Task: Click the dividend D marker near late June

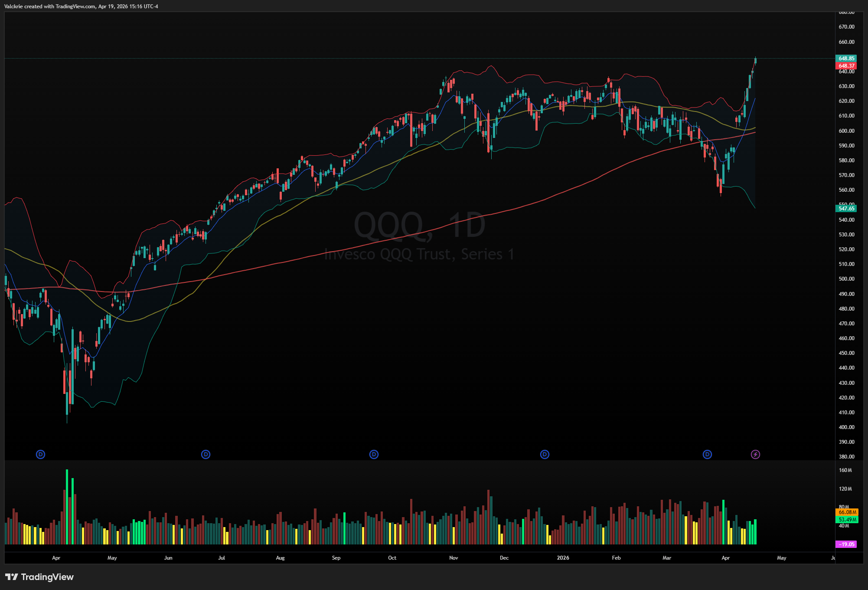Action: pos(206,454)
